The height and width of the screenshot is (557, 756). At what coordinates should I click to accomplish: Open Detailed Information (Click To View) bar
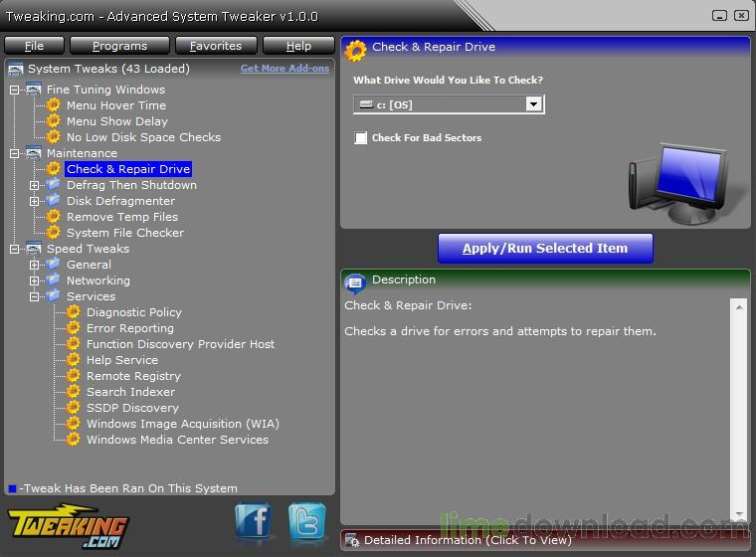(545, 541)
